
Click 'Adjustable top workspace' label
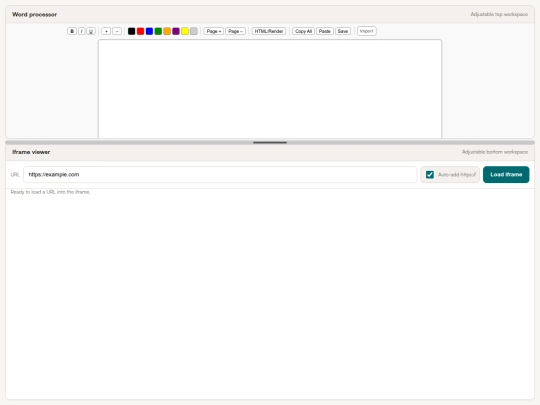499,14
